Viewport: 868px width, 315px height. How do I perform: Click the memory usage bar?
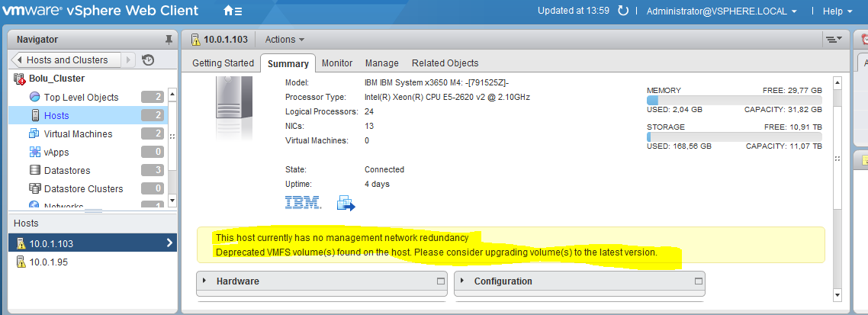[734, 100]
